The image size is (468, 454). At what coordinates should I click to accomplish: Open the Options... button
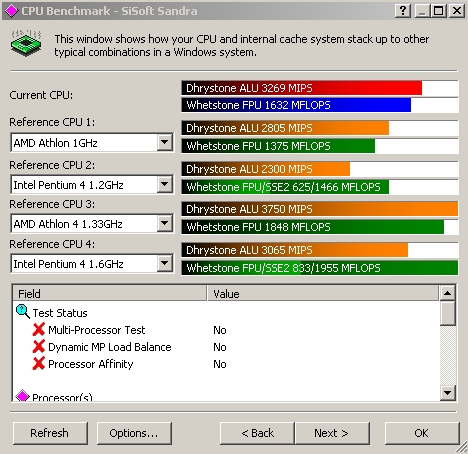coord(134,433)
